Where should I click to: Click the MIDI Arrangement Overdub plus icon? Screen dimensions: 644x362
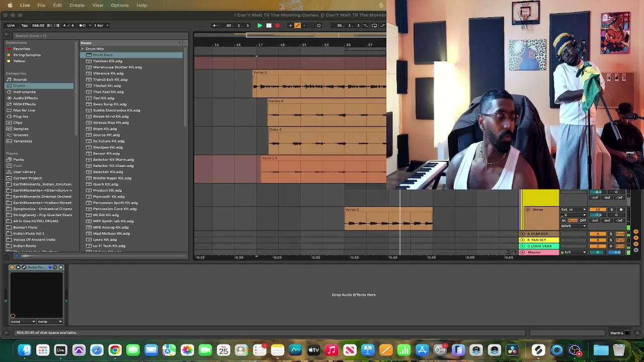coord(290,26)
